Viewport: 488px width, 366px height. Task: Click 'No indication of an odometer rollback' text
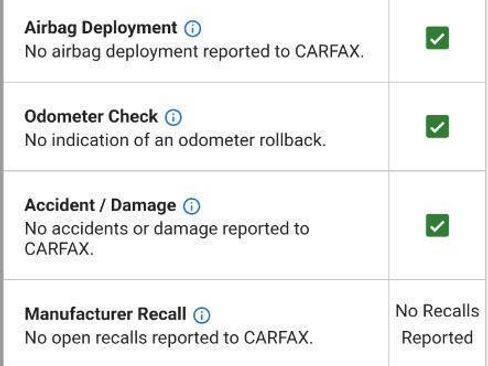click(x=175, y=140)
